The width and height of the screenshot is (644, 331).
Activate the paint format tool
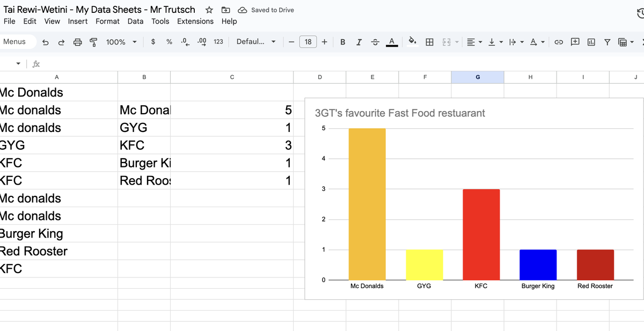[x=93, y=42]
